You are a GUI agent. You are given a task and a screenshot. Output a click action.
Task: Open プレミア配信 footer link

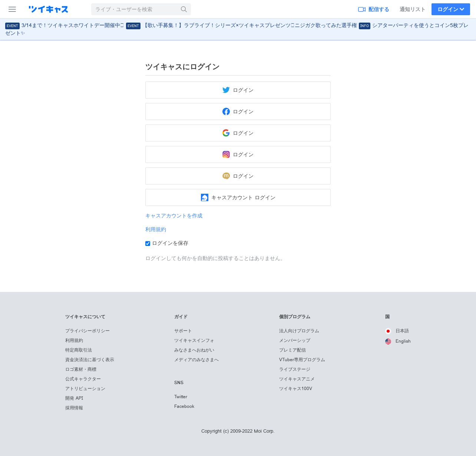click(292, 350)
